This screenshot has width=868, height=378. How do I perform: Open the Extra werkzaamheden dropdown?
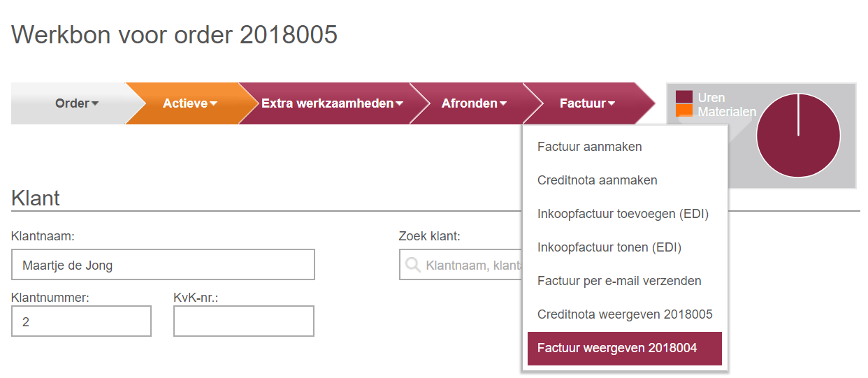tap(333, 103)
